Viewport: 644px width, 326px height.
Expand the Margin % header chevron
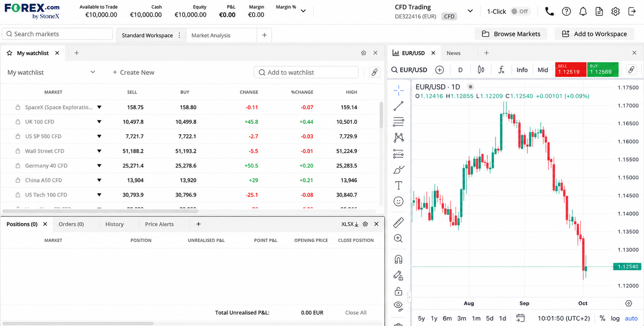[303, 11]
